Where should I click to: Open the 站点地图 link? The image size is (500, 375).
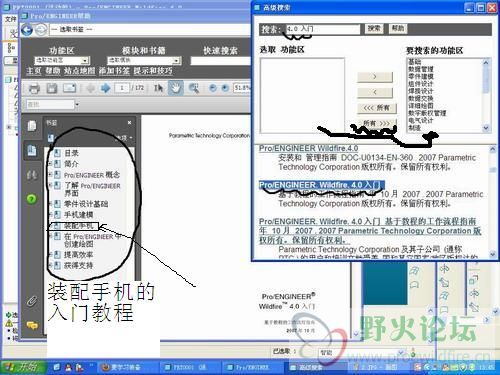click(x=79, y=71)
